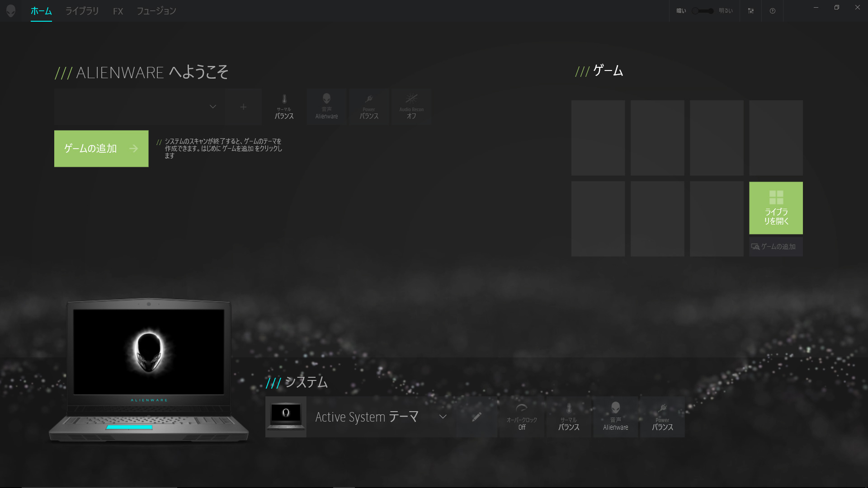Screen dimensions: 868x488
Task: Click ライブラリを開く green tile
Action: tap(776, 208)
